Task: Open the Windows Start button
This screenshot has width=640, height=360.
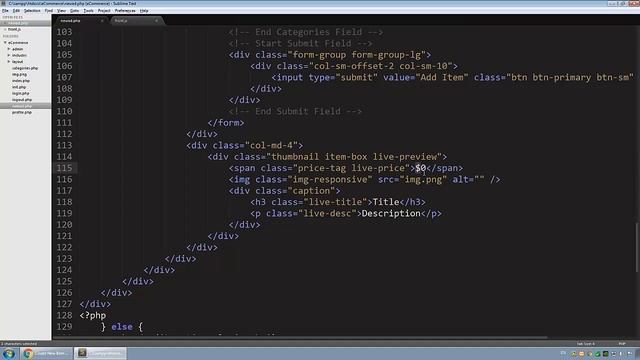Action: (9, 353)
